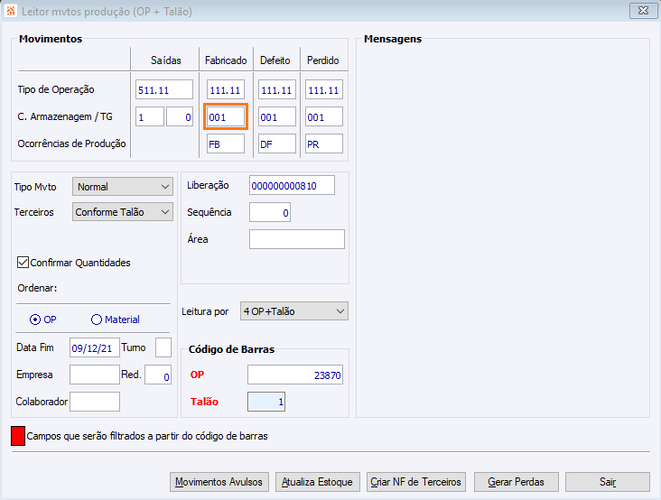Click the Fabricado column header

[226, 60]
